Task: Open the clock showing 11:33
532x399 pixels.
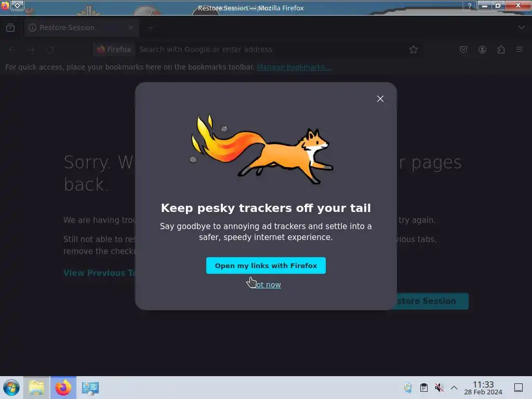Action: 483,388
